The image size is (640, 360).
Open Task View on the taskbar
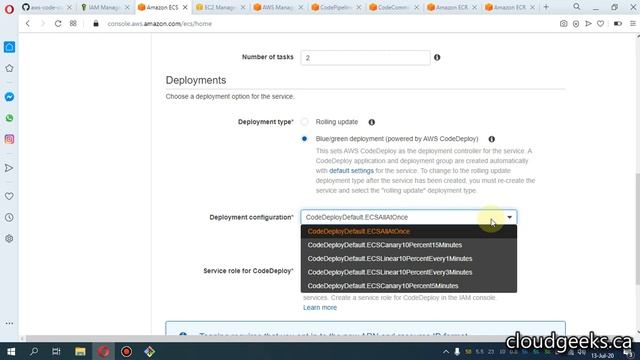point(56,351)
